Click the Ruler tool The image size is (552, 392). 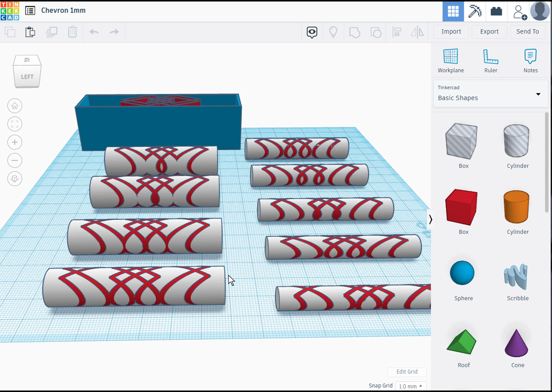[491, 61]
